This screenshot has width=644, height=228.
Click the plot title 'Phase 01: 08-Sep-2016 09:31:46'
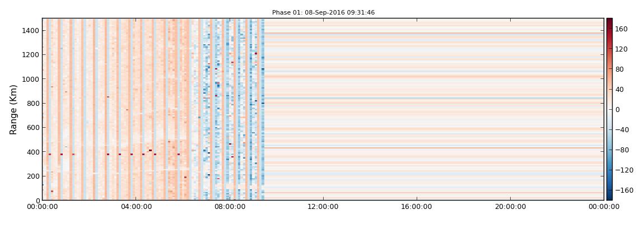(x=323, y=13)
